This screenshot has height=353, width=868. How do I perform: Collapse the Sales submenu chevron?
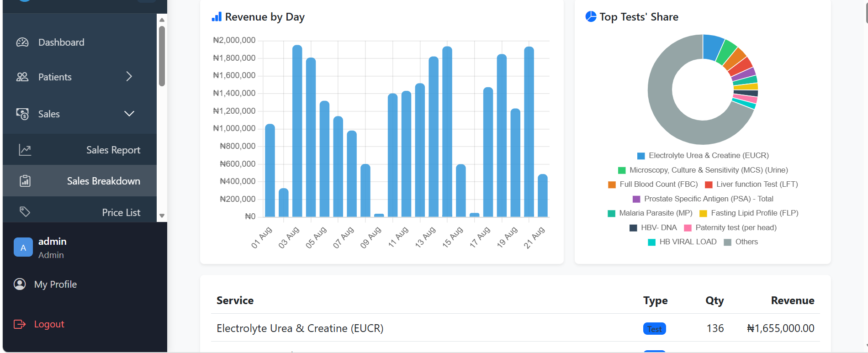[129, 114]
